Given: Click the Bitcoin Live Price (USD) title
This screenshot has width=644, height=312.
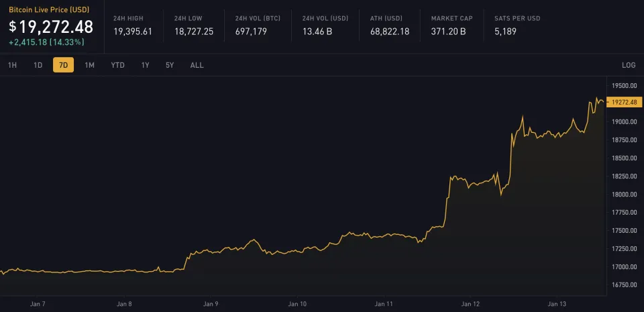Looking at the screenshot, I should click(x=48, y=11).
